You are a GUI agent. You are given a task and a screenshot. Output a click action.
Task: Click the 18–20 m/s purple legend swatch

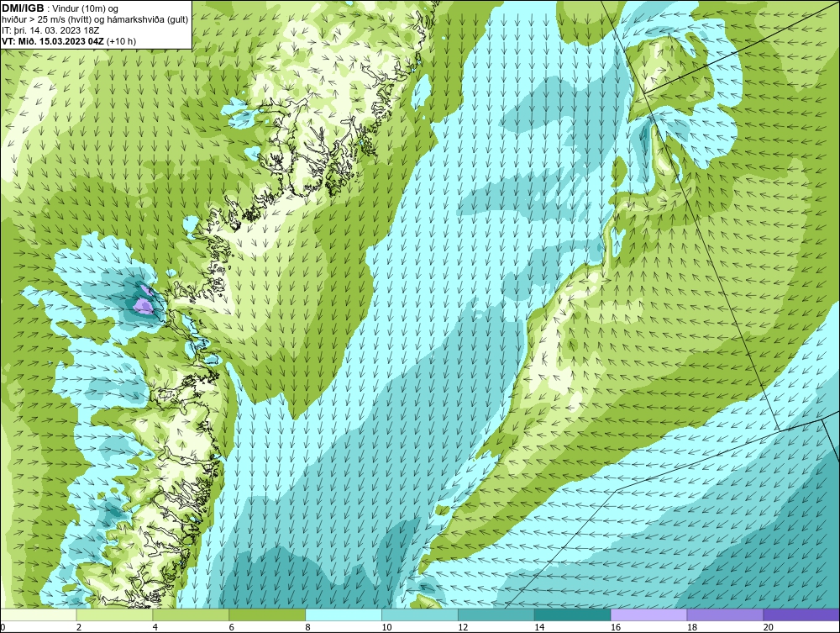point(726,615)
